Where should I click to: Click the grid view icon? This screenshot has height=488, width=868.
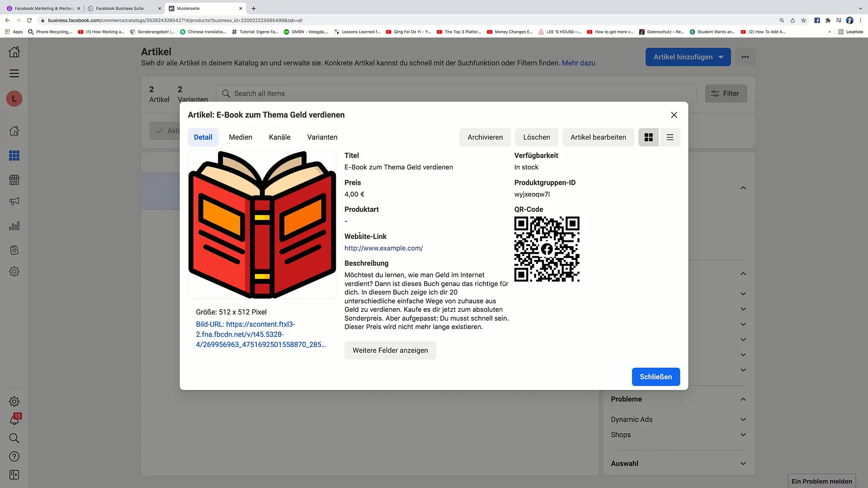[x=648, y=137]
